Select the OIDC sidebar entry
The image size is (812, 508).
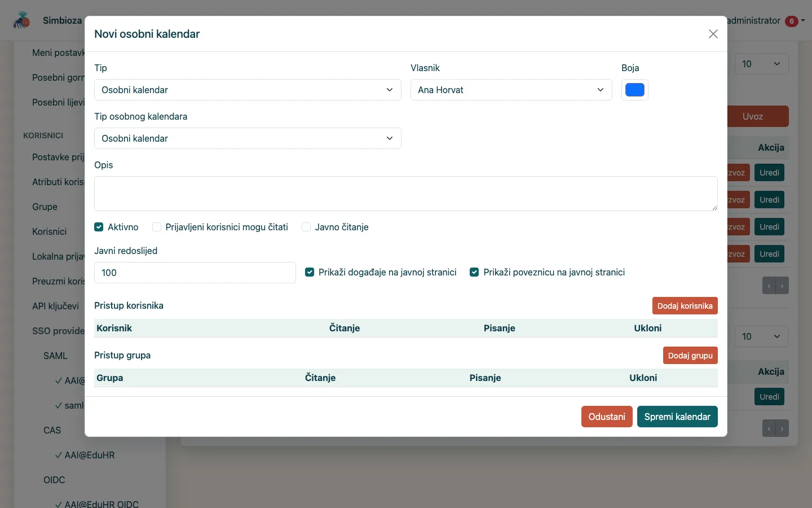[54, 480]
